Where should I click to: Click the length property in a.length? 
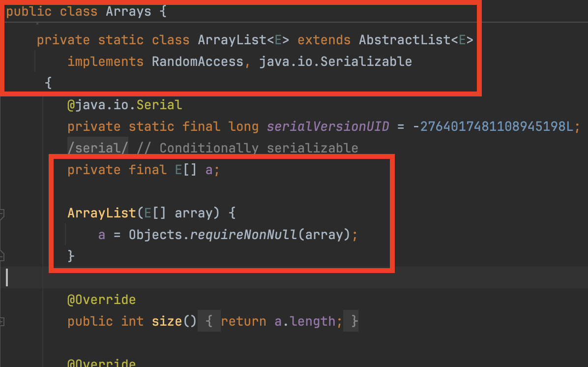pos(312,321)
